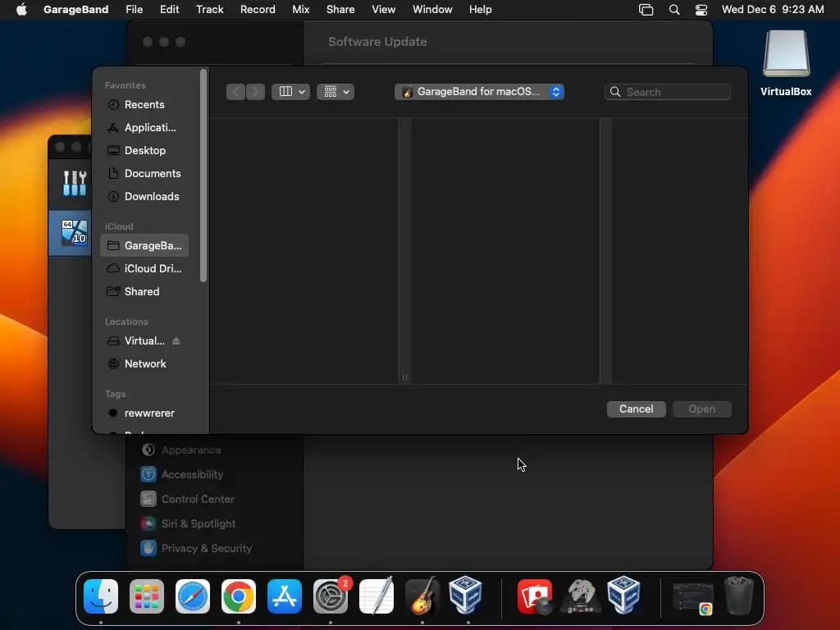
Task: Click the column resize handle in browser
Action: [404, 377]
